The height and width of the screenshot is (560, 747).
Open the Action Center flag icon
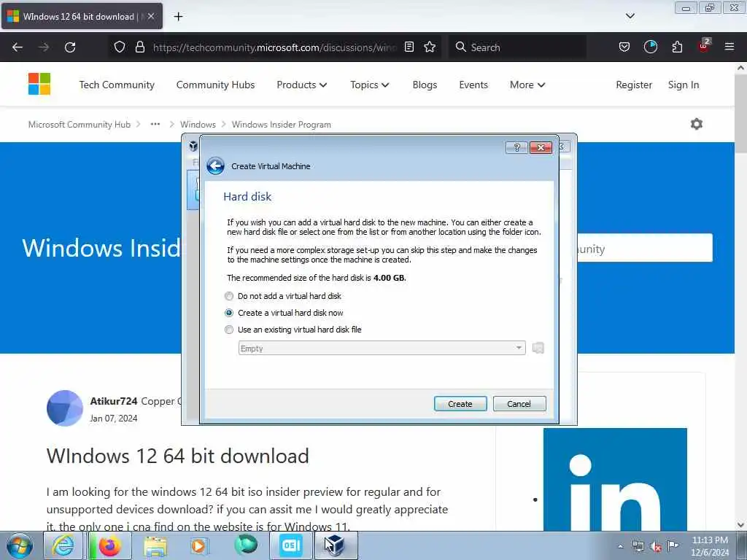[673, 545]
